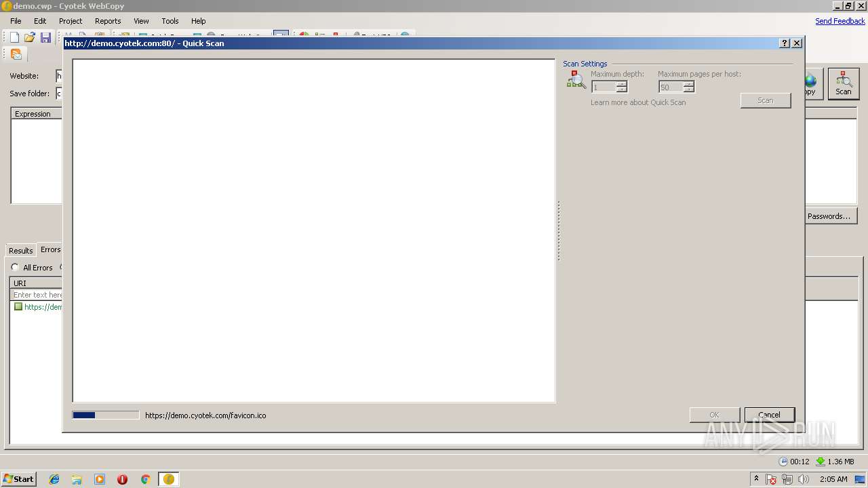Open the Project menu
Image resolution: width=868 pixels, height=488 pixels.
(71, 21)
